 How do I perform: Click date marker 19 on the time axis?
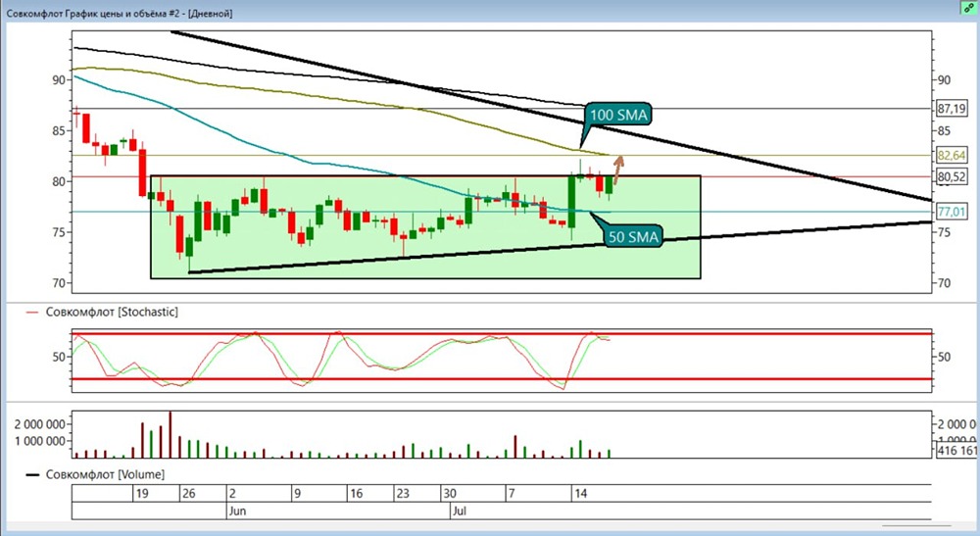(x=142, y=494)
